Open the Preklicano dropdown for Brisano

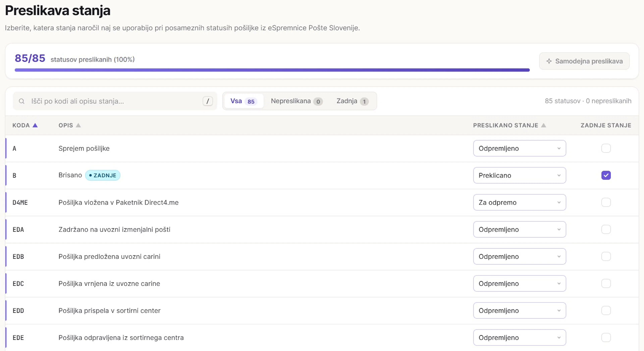point(520,175)
